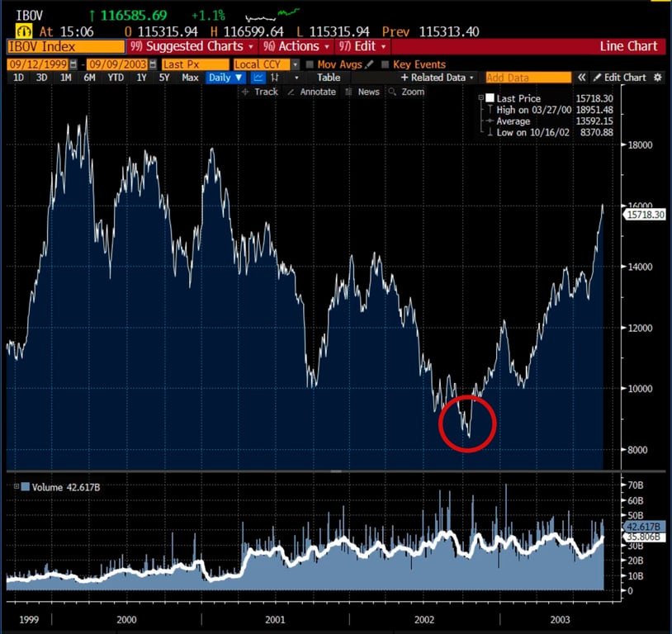Click the pencil icon beside Mov Avgs
The image size is (672, 634).
click(369, 64)
